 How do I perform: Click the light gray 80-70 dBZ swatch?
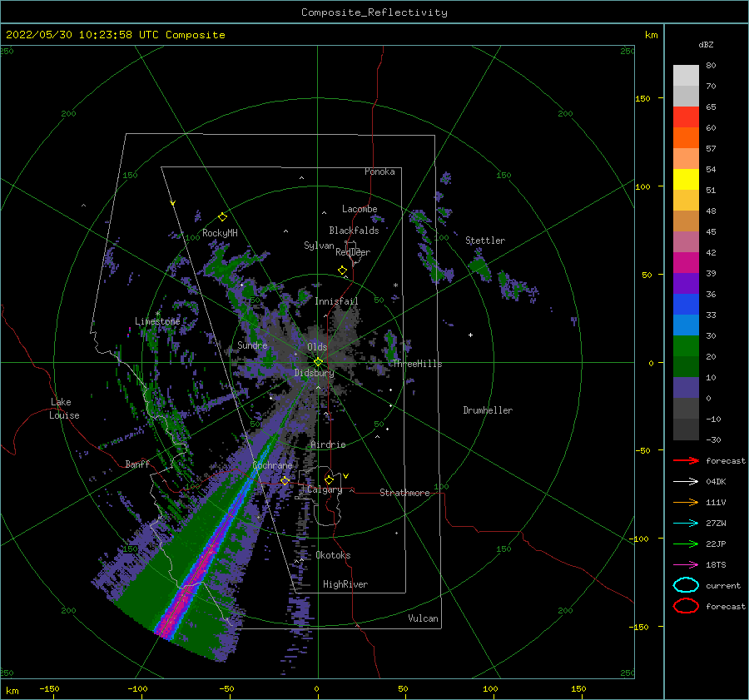(x=686, y=76)
